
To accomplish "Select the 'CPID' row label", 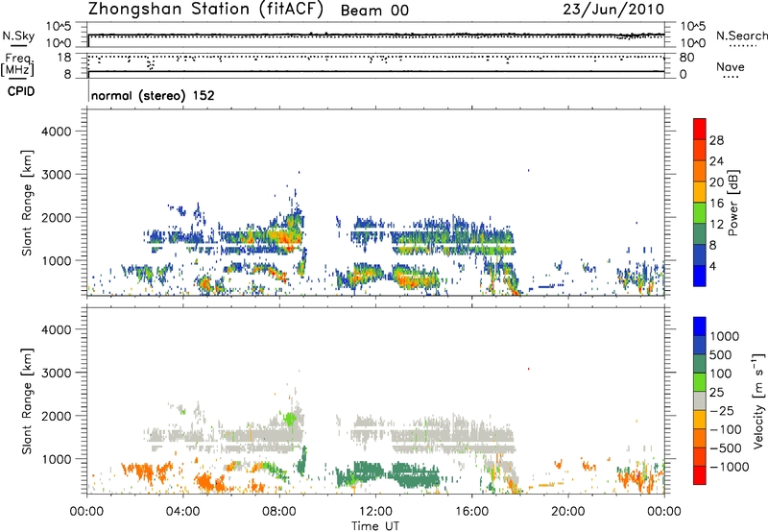I will tap(21, 91).
